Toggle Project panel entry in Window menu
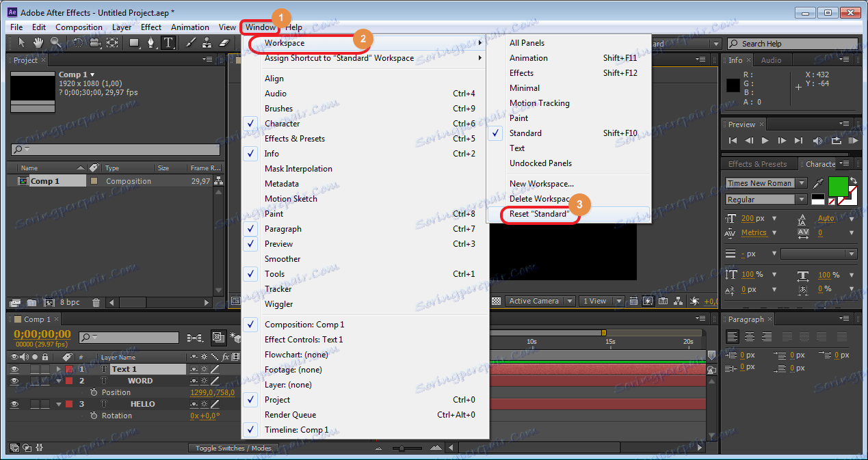 coord(365,400)
